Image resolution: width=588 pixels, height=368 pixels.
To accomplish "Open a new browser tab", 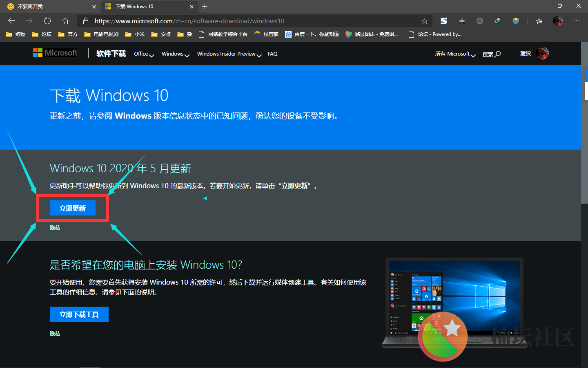I will coord(205,6).
